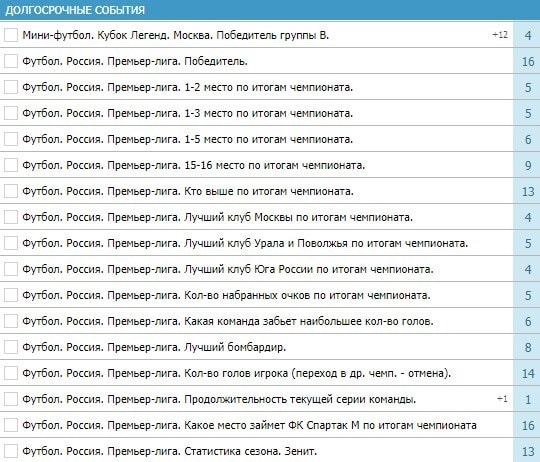
Task: Open Кол-во набранных очков по итогам event
Action: click(x=227, y=295)
